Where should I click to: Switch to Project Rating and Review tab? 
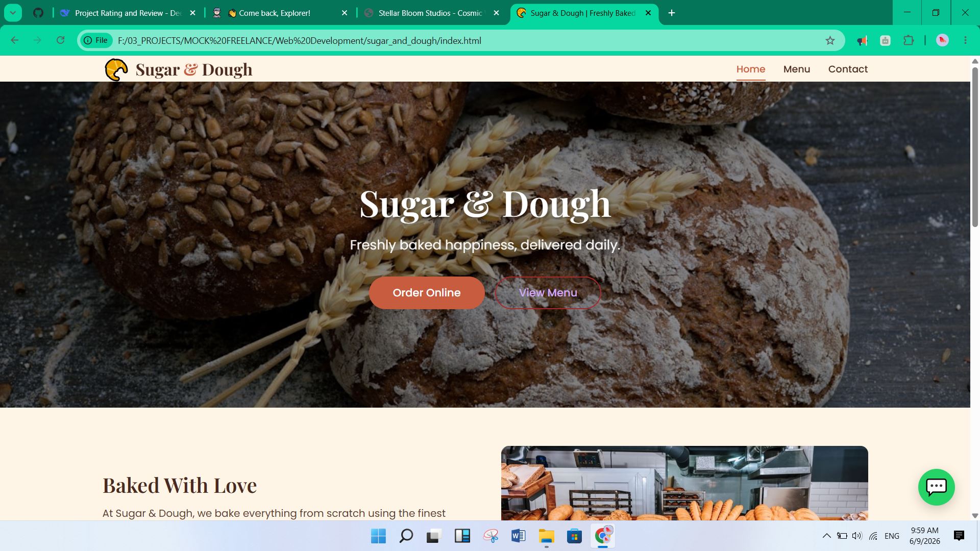point(128,13)
